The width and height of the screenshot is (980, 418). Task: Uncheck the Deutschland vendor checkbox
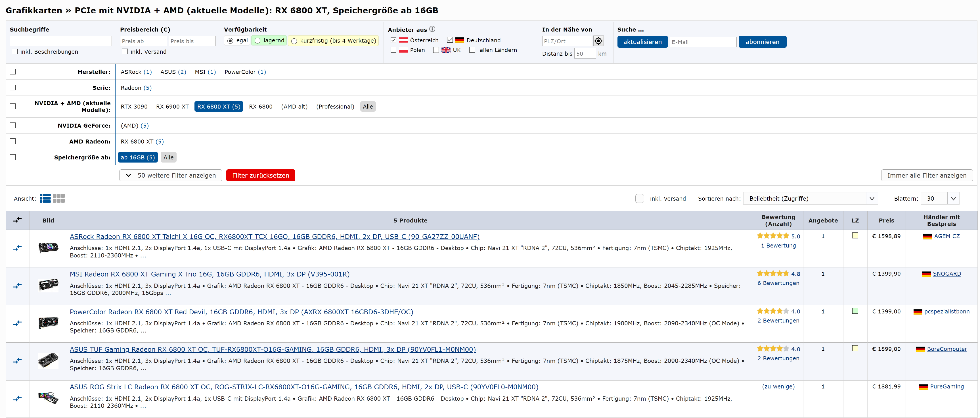click(450, 40)
